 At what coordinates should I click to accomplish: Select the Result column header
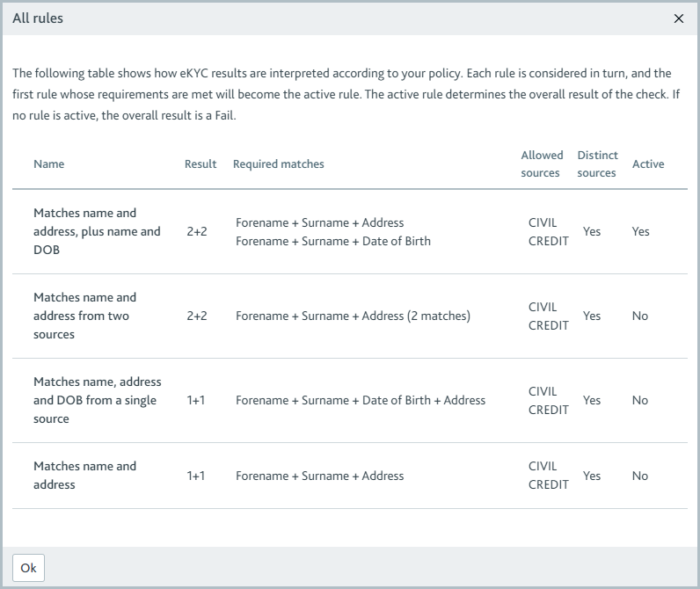point(201,164)
